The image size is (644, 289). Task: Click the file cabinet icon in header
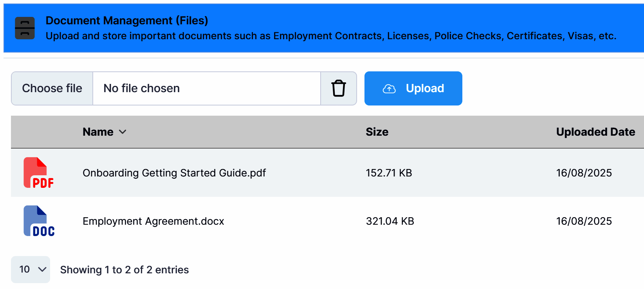(25, 28)
